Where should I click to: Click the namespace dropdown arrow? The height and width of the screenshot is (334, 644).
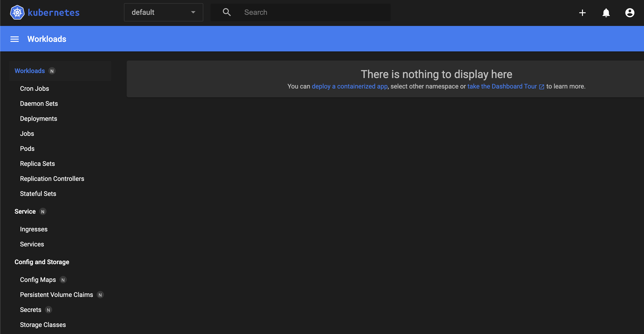[193, 12]
